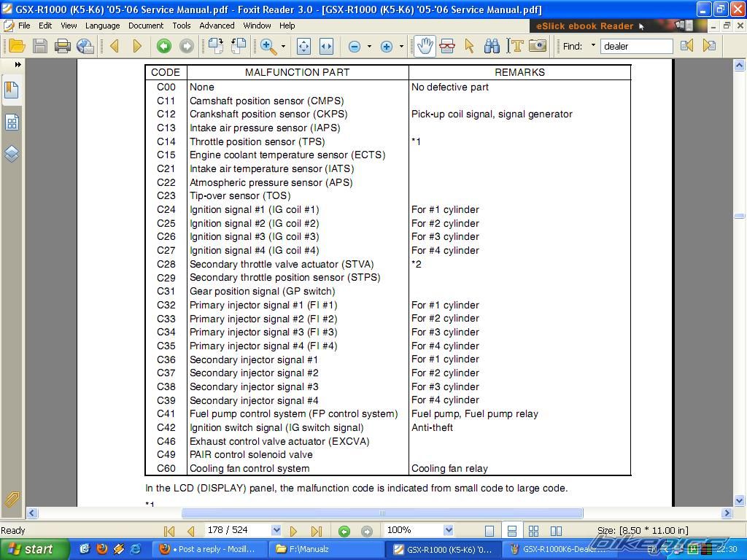Click the binoculars Search icon
Image resolution: width=747 pixels, height=560 pixels.
coord(492,46)
